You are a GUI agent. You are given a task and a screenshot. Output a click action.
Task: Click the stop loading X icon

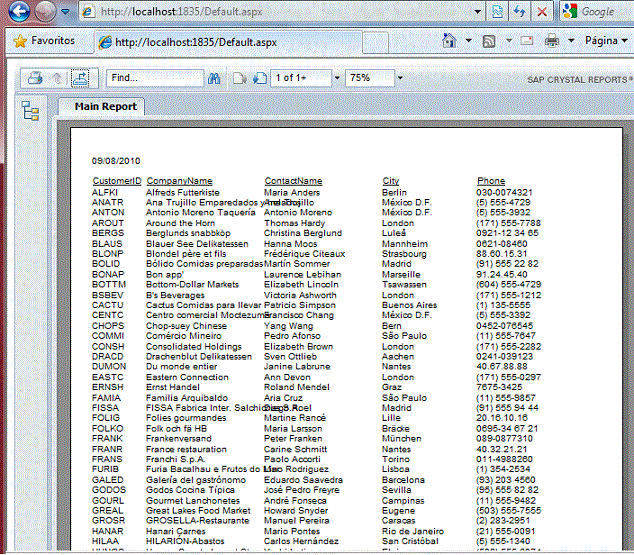coord(541,12)
